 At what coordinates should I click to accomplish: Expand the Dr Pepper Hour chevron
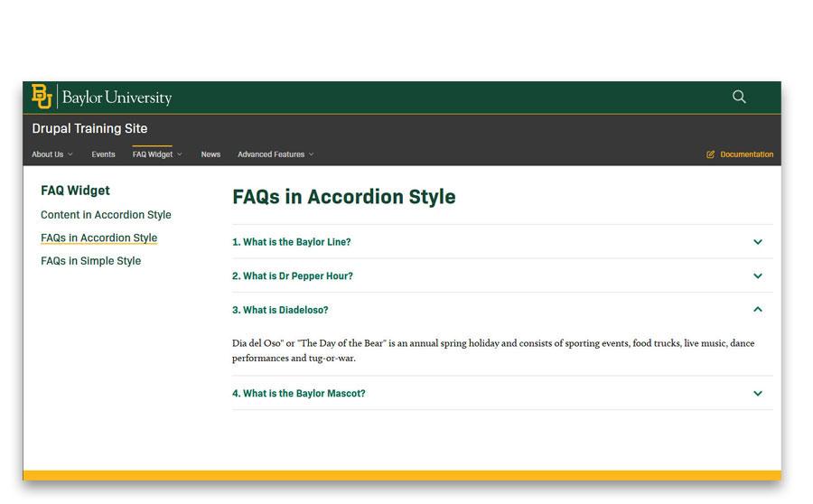pyautogui.click(x=758, y=275)
